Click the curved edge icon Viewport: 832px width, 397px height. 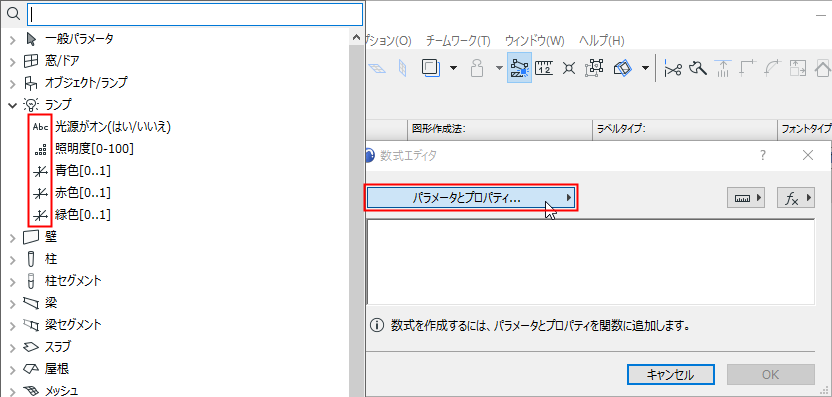(x=772, y=68)
